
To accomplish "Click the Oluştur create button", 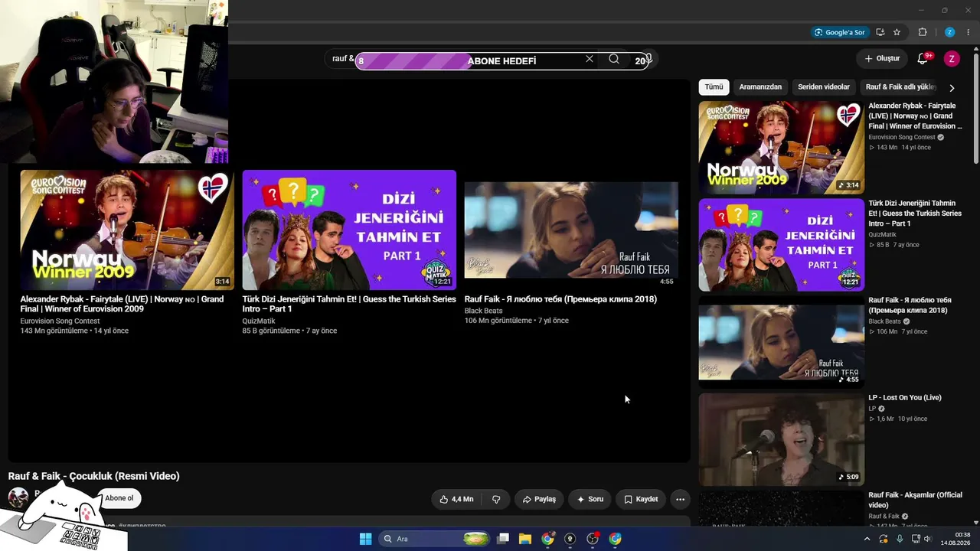I will (882, 58).
